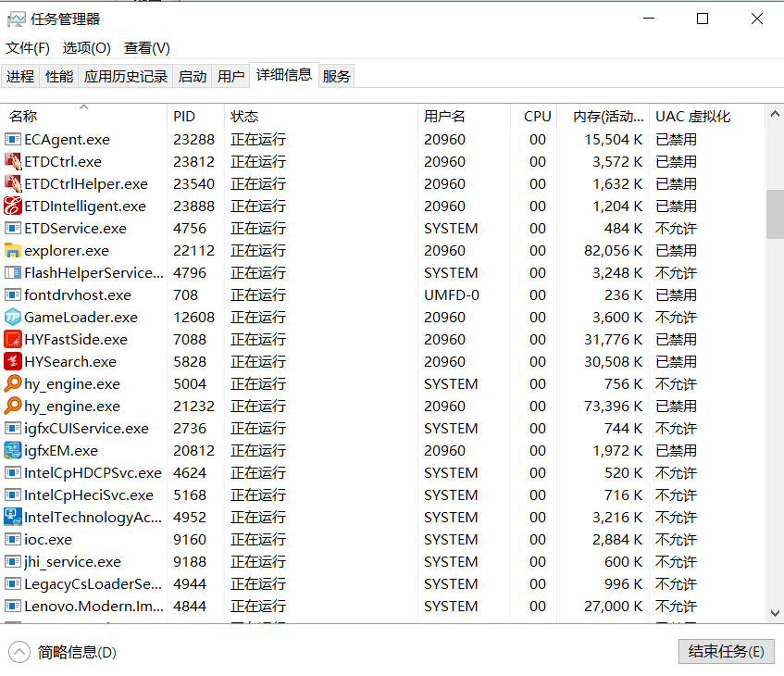Sort by UAC 虚拟化 column header
784x676 pixels.
[707, 116]
